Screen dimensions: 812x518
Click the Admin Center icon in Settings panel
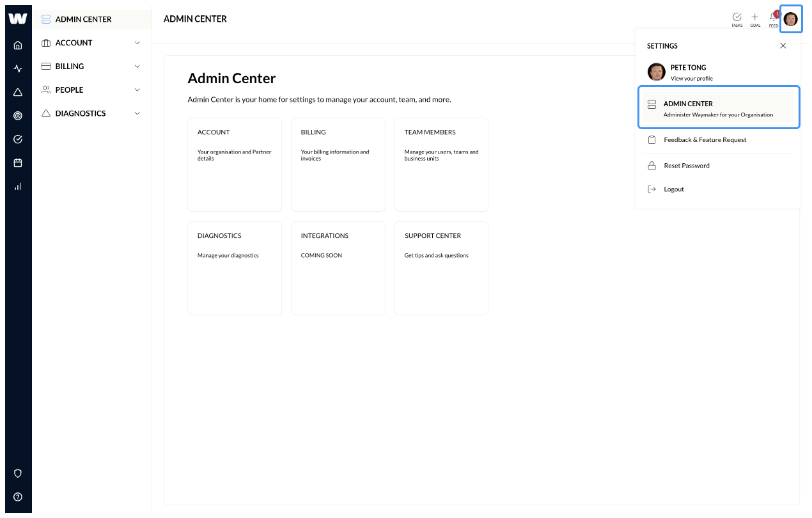coord(652,104)
